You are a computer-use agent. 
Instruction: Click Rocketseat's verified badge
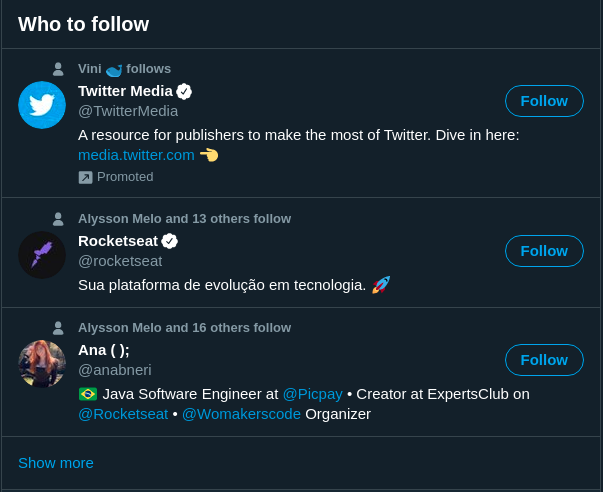(170, 241)
